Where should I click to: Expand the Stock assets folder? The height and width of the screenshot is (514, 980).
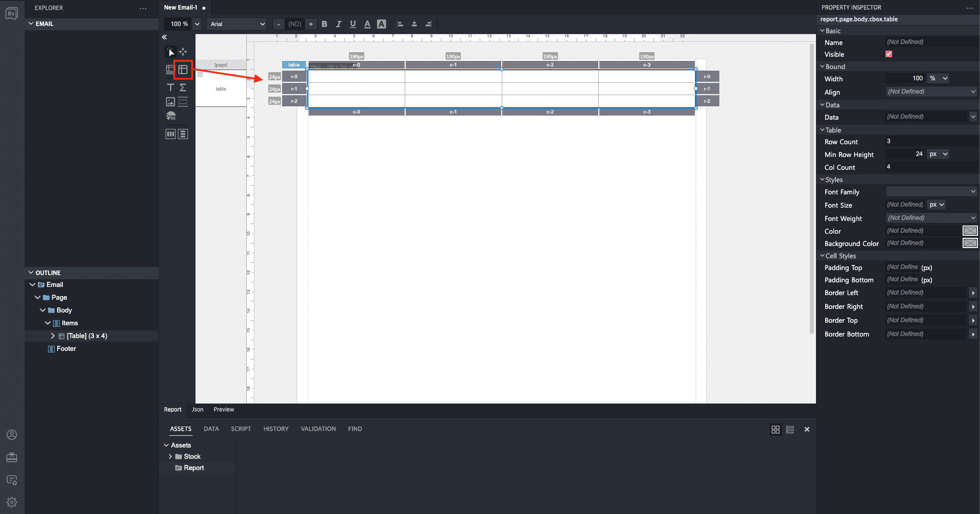point(170,457)
